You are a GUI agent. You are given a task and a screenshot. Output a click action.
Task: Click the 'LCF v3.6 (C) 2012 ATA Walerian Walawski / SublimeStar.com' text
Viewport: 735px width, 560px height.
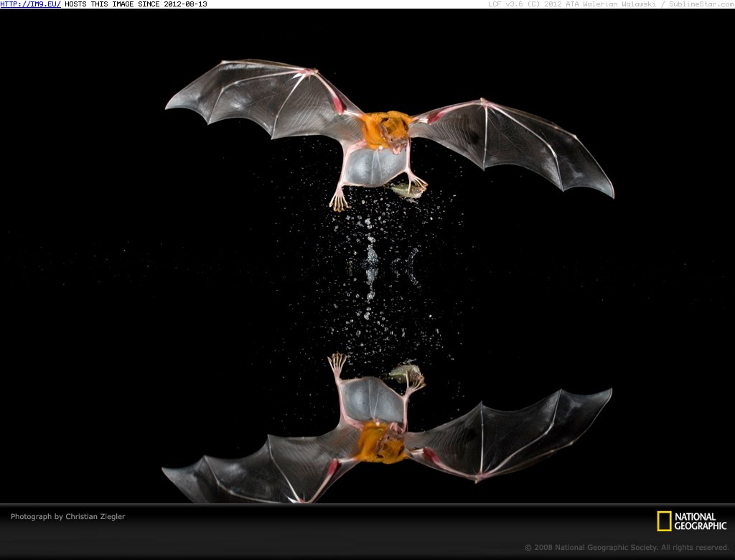tap(612, 4)
